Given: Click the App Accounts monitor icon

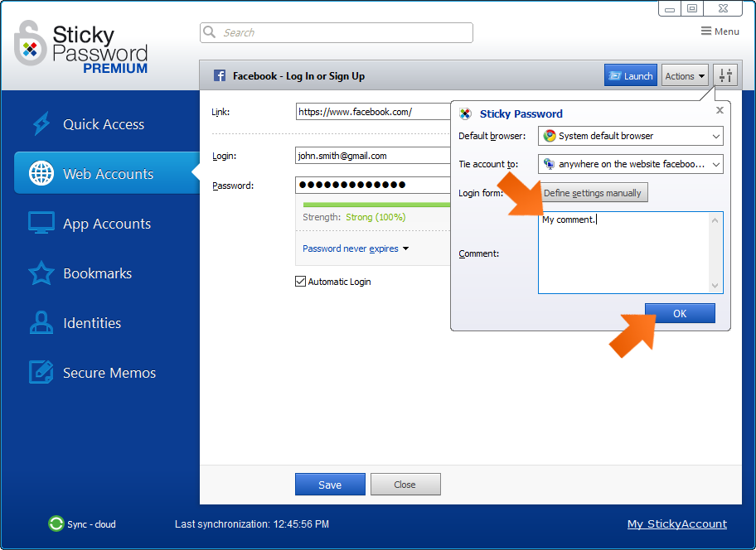Looking at the screenshot, I should click(x=41, y=223).
